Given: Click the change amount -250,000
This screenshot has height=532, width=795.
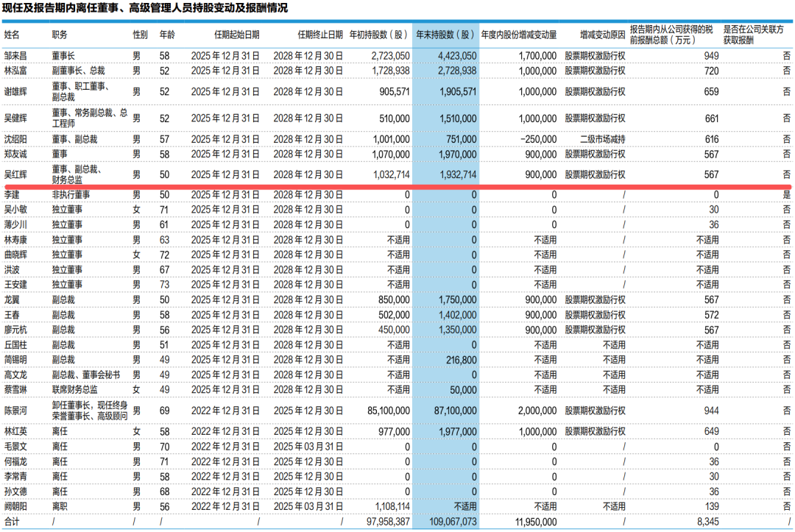Looking at the screenshot, I should pos(538,139).
